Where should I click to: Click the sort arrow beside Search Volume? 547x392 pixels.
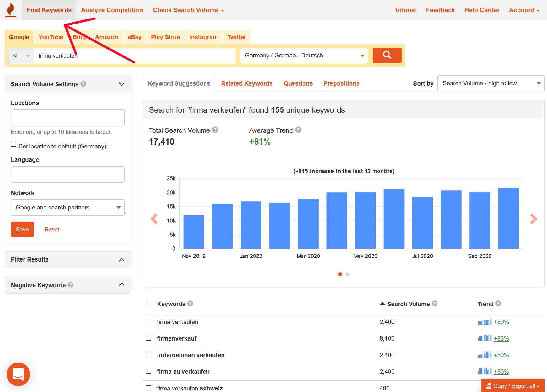click(x=383, y=303)
